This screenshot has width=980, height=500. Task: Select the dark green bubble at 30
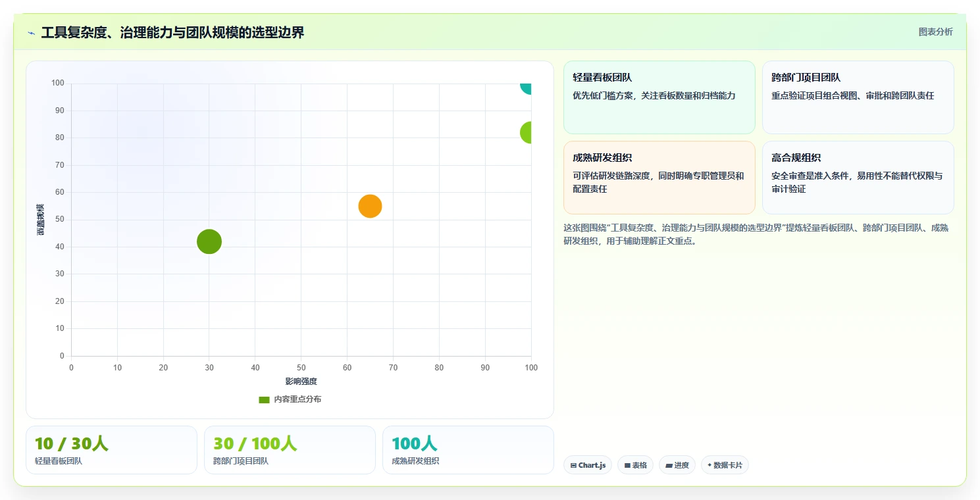[x=209, y=241]
